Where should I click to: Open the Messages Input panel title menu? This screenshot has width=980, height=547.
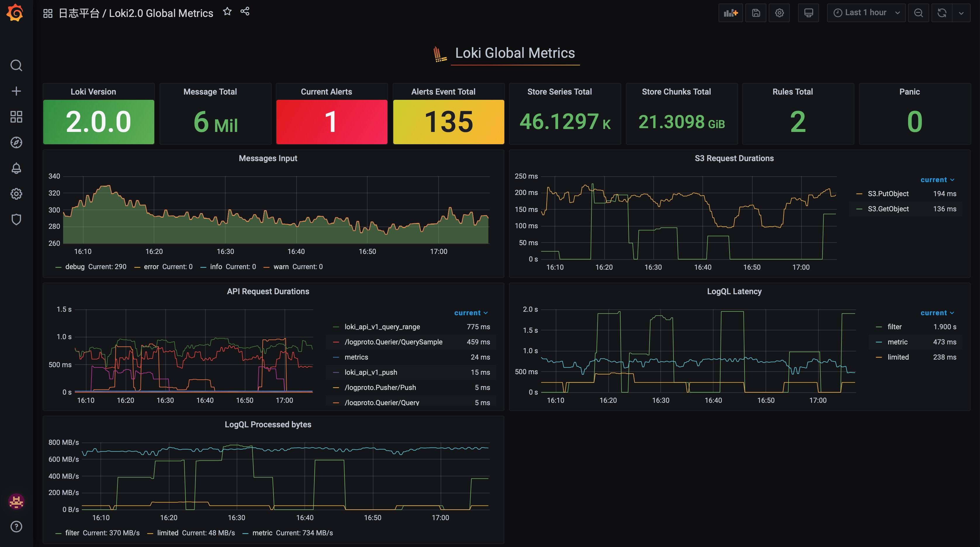pyautogui.click(x=268, y=158)
